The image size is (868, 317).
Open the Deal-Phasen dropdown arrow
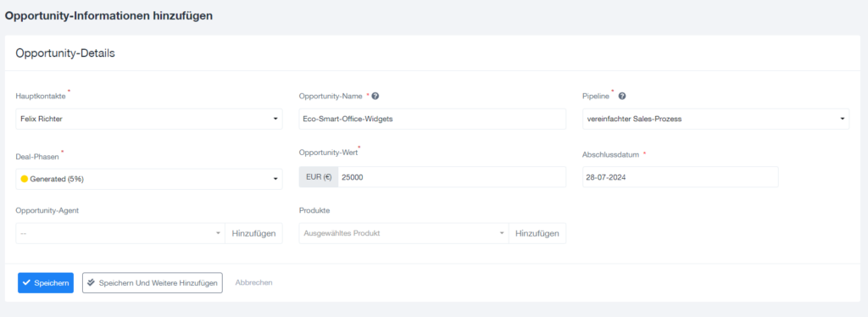(275, 179)
